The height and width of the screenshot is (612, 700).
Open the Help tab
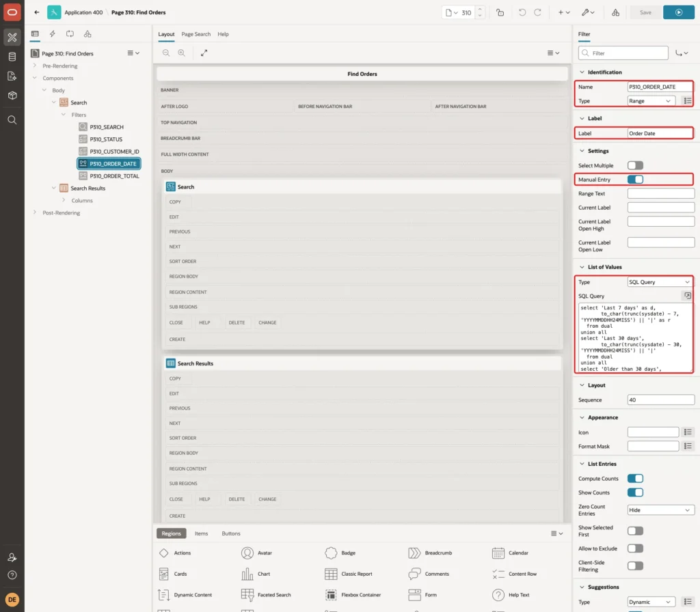pyautogui.click(x=223, y=34)
